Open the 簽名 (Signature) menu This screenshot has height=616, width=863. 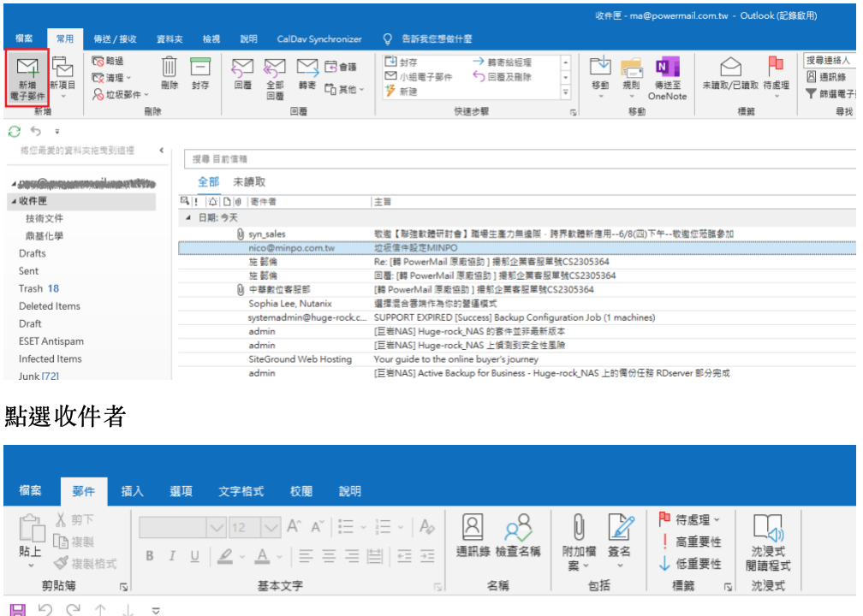[x=620, y=542]
